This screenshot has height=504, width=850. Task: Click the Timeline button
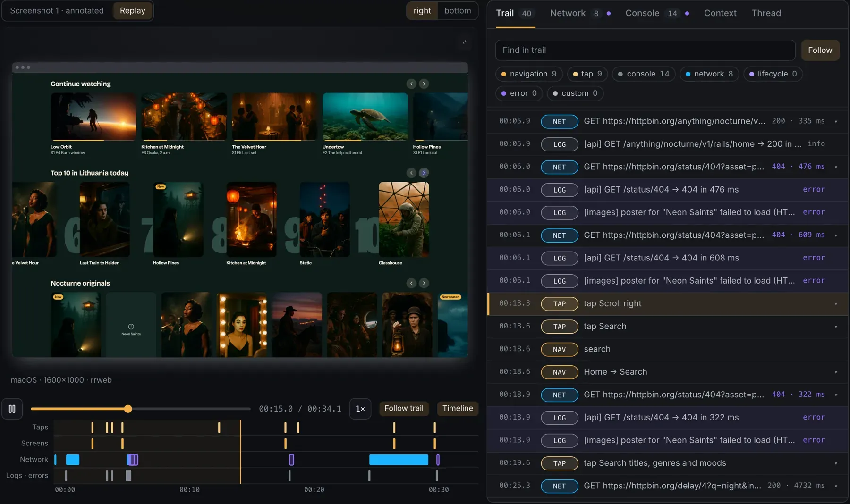pyautogui.click(x=458, y=408)
